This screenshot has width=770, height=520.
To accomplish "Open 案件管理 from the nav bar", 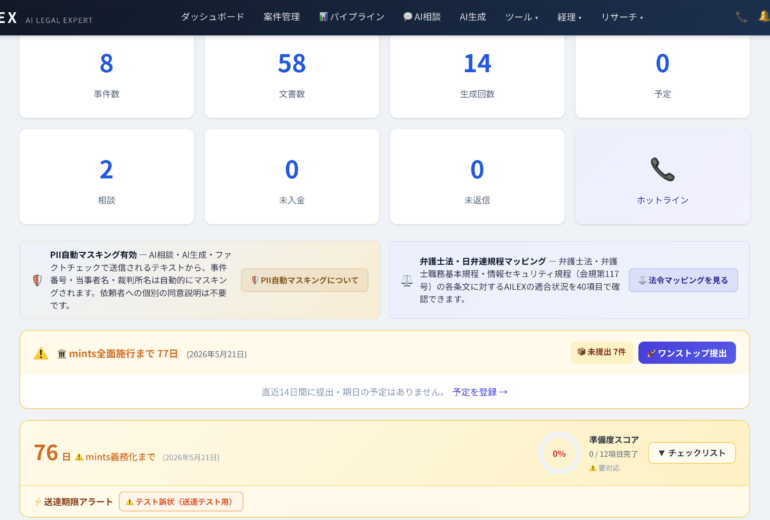I will [281, 17].
